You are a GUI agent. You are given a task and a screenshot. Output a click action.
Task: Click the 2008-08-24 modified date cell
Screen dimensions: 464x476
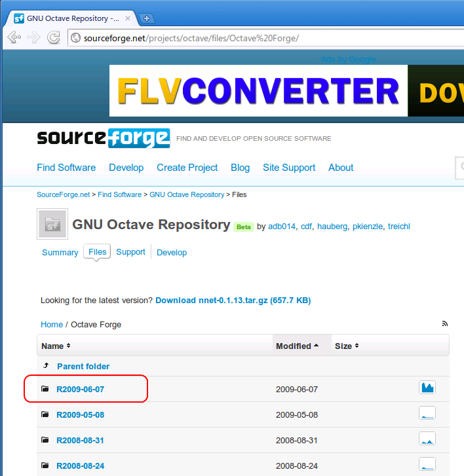[x=297, y=466]
